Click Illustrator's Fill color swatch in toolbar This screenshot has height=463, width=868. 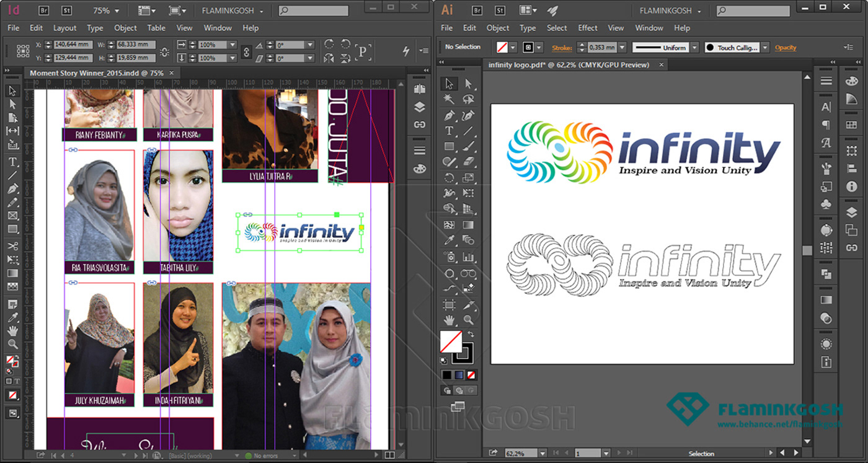click(x=450, y=342)
